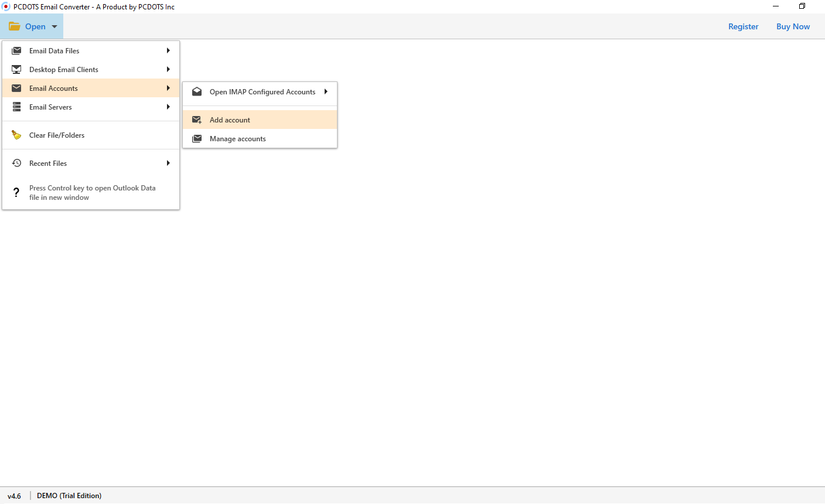
Task: Click the open envelope IMAP accounts icon
Action: [197, 92]
